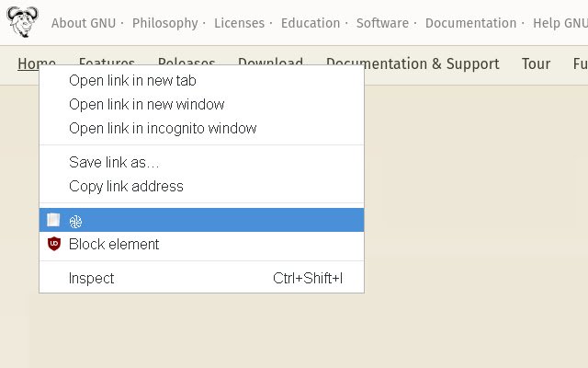Screen dimensions: 588x368
Task: Go to the Licenses page
Action: click(239, 23)
